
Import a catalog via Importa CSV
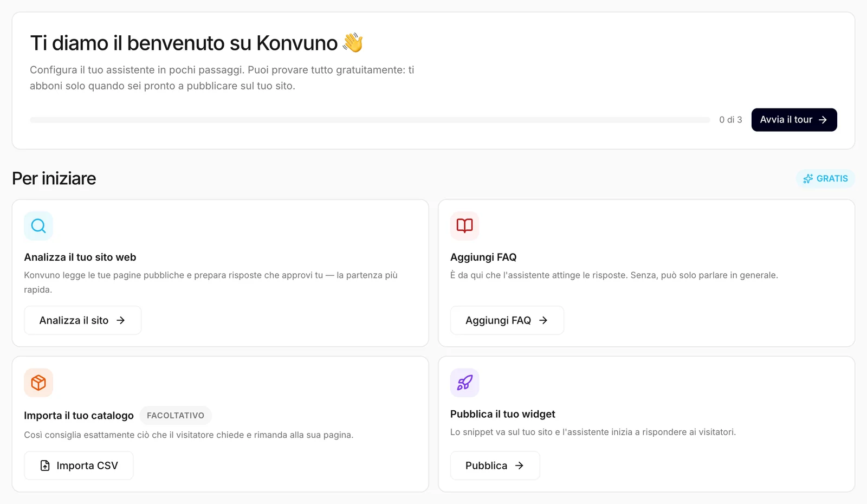coord(79,466)
